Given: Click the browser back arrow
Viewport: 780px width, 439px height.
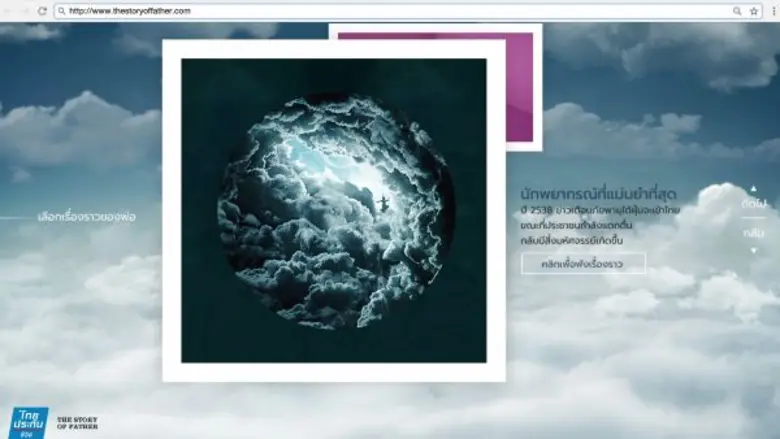Looking at the screenshot, I should point(8,10).
